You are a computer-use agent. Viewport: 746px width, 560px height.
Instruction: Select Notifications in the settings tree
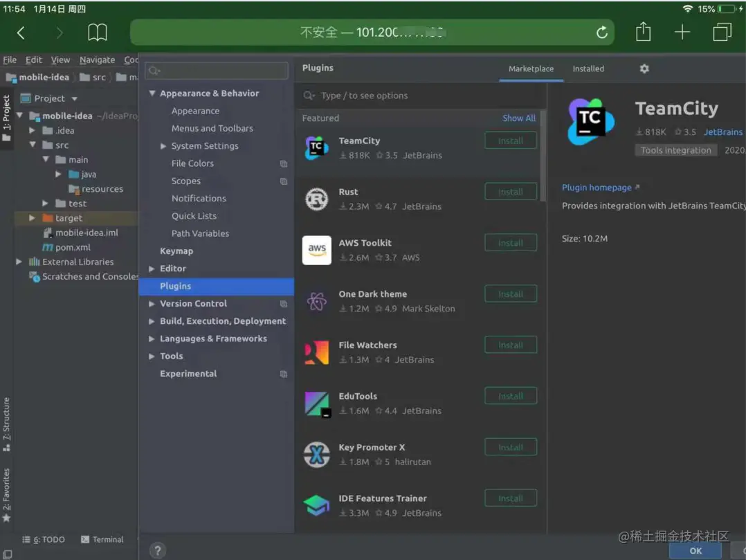pos(199,199)
